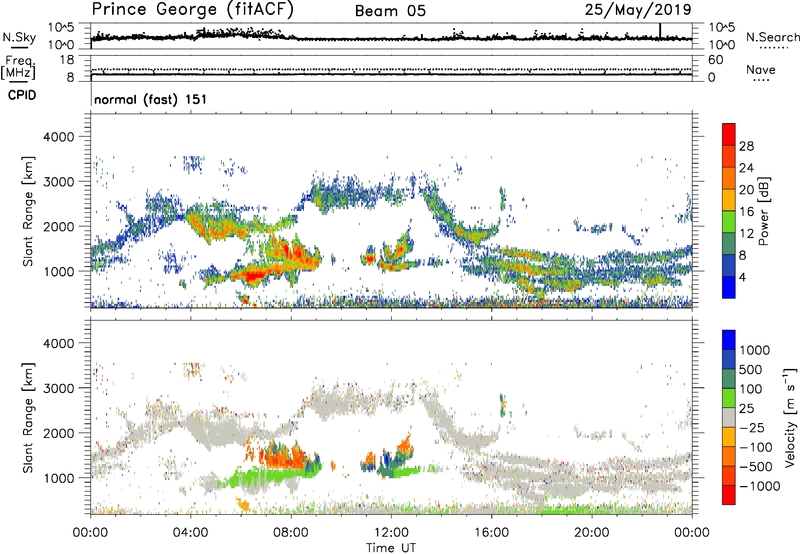Viewport: 800px width, 554px height.
Task: Click the '4000' tick on power panel
Action: (x=58, y=137)
